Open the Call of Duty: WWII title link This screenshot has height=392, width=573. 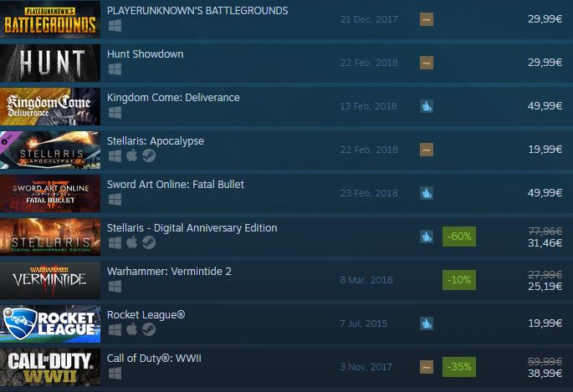click(x=154, y=358)
